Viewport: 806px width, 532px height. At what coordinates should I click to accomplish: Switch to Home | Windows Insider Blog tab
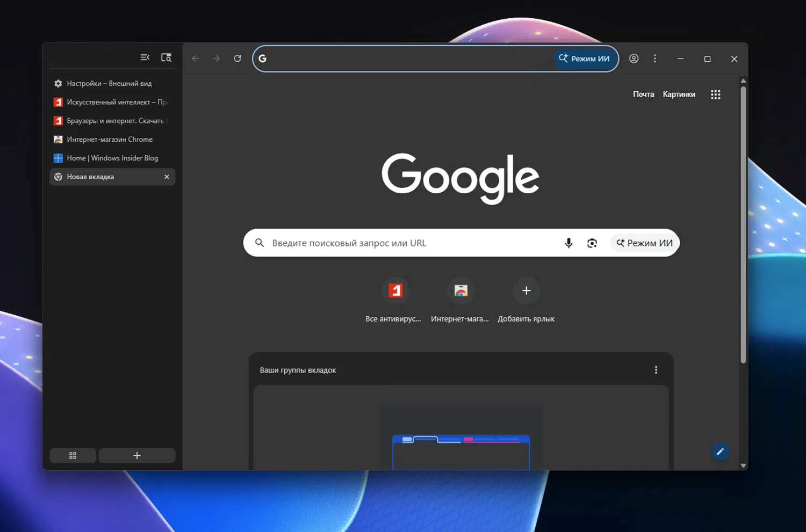click(112, 158)
